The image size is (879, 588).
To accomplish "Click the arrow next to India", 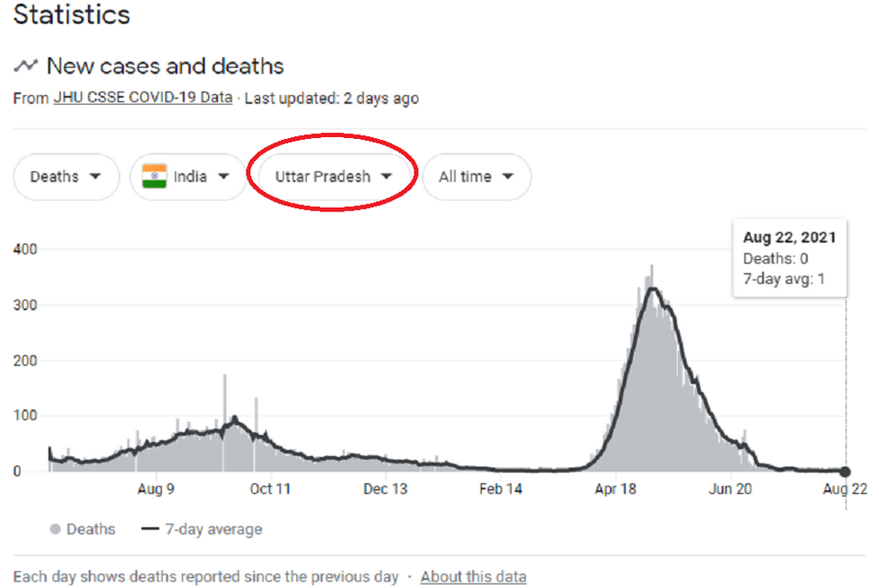I will [x=223, y=177].
